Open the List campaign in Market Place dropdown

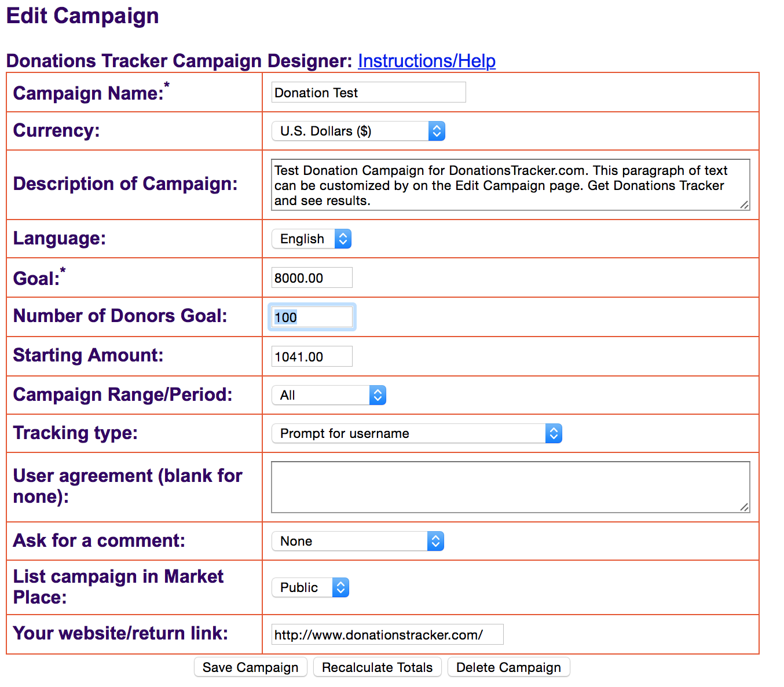[x=310, y=587]
